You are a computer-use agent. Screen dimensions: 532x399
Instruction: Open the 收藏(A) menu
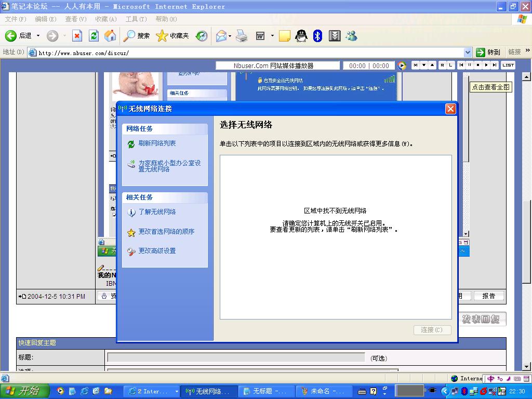click(105, 19)
